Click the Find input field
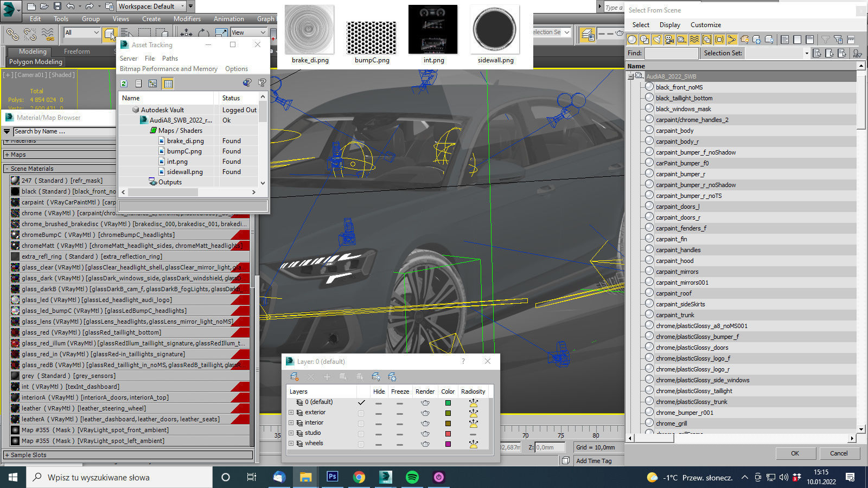The image size is (868, 488). (x=671, y=53)
